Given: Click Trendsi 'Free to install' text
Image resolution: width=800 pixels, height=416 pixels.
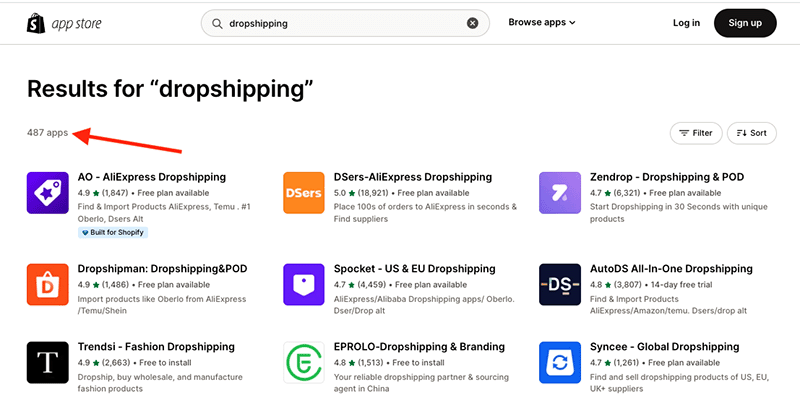Looking at the screenshot, I should point(165,363).
